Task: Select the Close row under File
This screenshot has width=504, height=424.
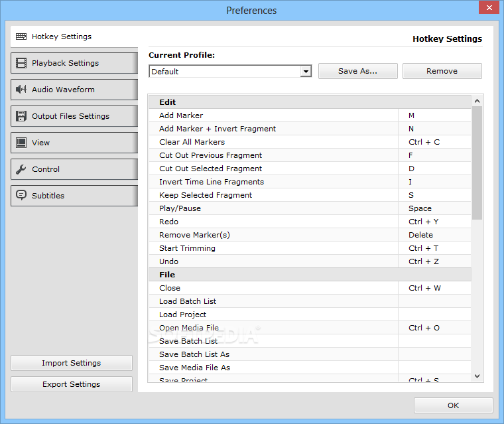Action: point(310,288)
